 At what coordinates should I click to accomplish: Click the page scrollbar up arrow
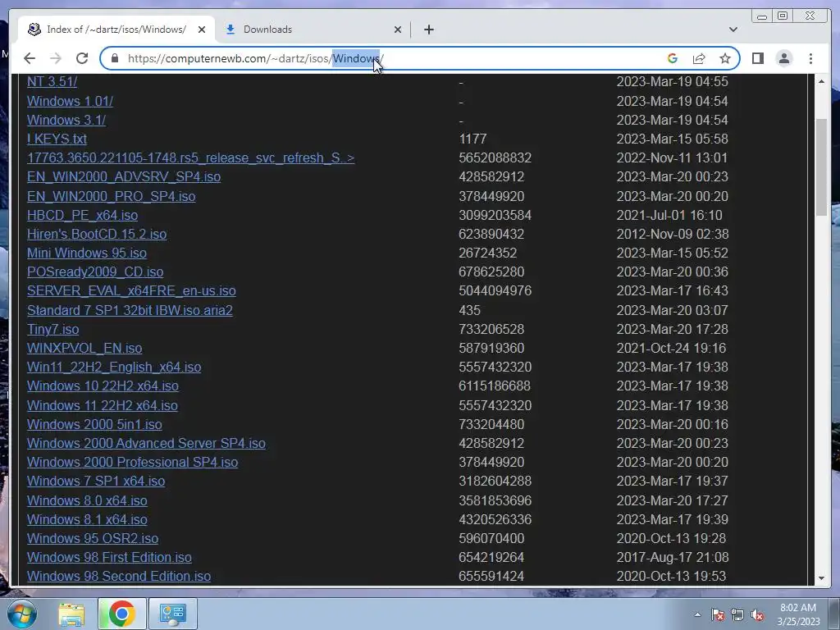[x=821, y=81]
